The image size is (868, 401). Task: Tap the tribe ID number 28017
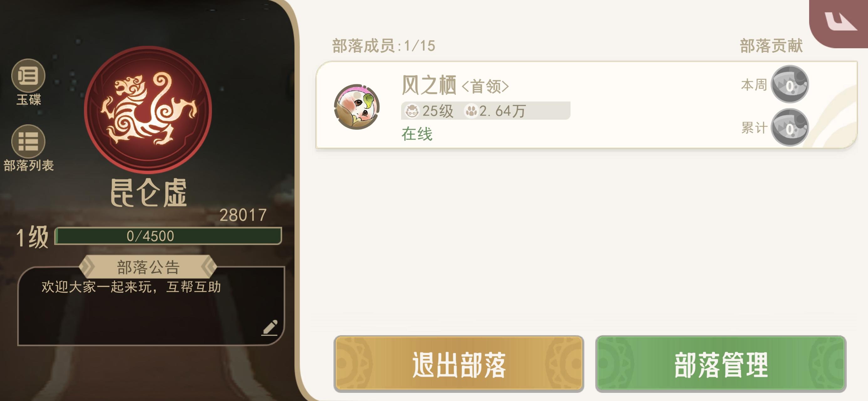[x=243, y=215]
